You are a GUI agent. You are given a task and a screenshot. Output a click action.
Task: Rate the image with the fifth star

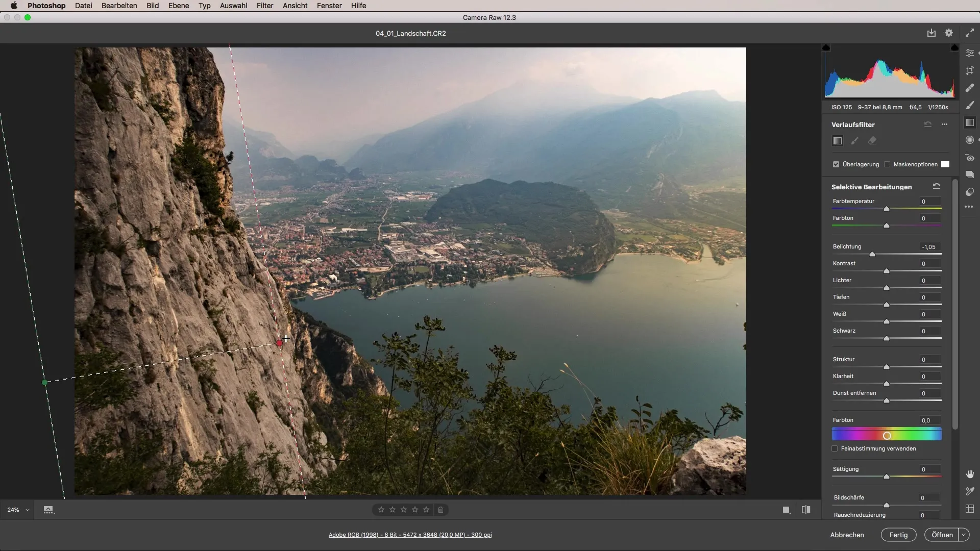point(426,510)
